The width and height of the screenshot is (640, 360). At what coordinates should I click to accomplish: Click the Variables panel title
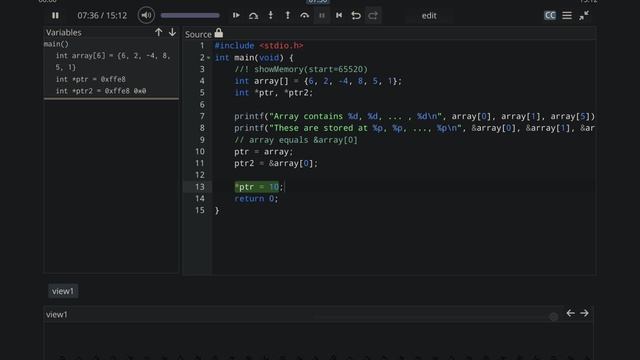[x=64, y=32]
